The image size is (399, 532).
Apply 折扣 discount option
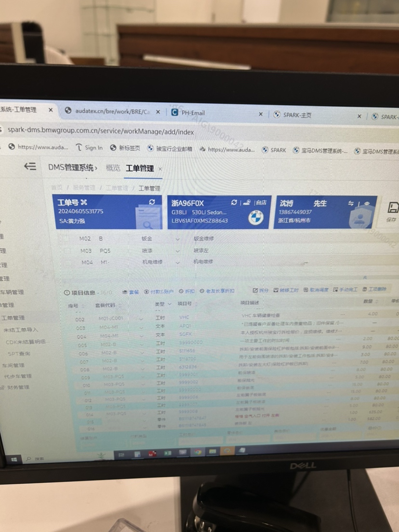coord(187,291)
